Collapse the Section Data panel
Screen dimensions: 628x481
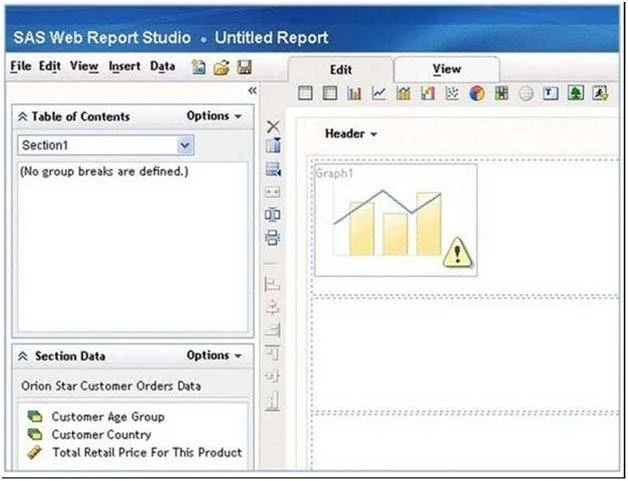pyautogui.click(x=23, y=356)
